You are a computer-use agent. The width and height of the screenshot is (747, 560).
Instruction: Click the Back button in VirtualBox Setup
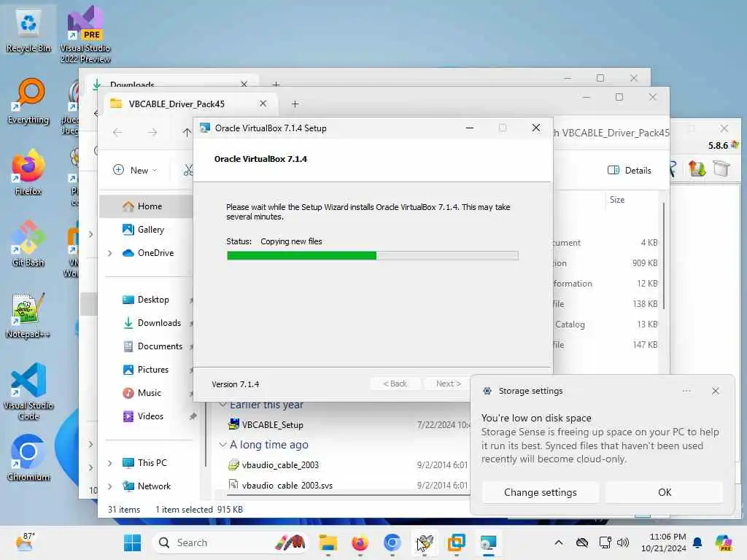395,384
